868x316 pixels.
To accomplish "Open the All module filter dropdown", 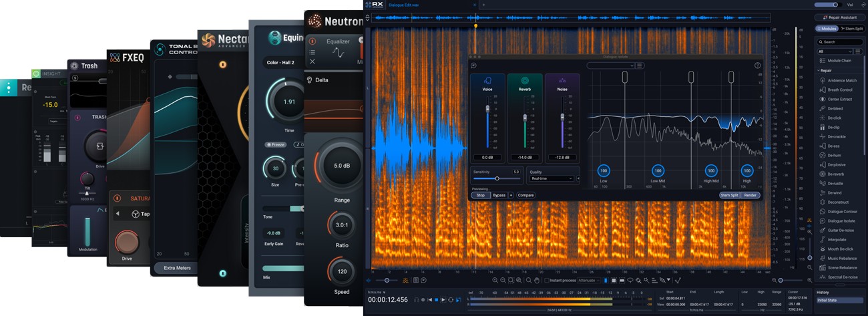I will 835,51.
